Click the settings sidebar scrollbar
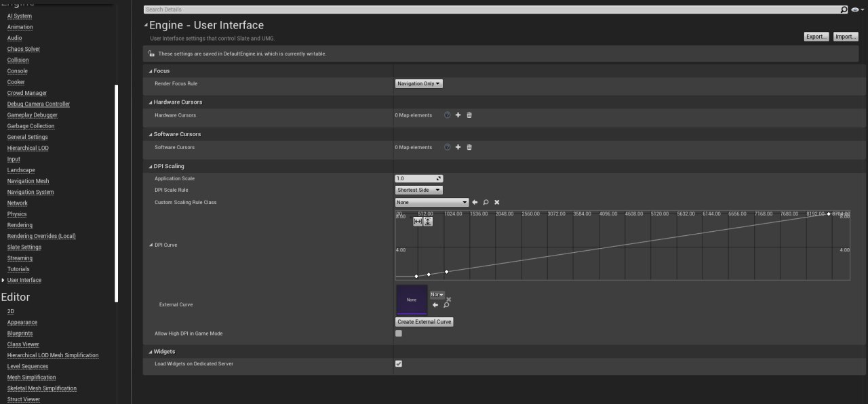 pos(117,193)
